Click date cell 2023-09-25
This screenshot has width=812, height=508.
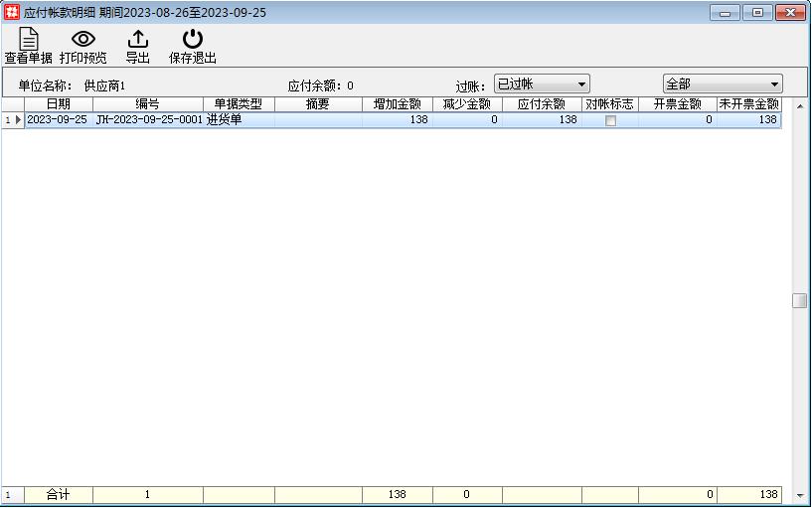point(58,120)
